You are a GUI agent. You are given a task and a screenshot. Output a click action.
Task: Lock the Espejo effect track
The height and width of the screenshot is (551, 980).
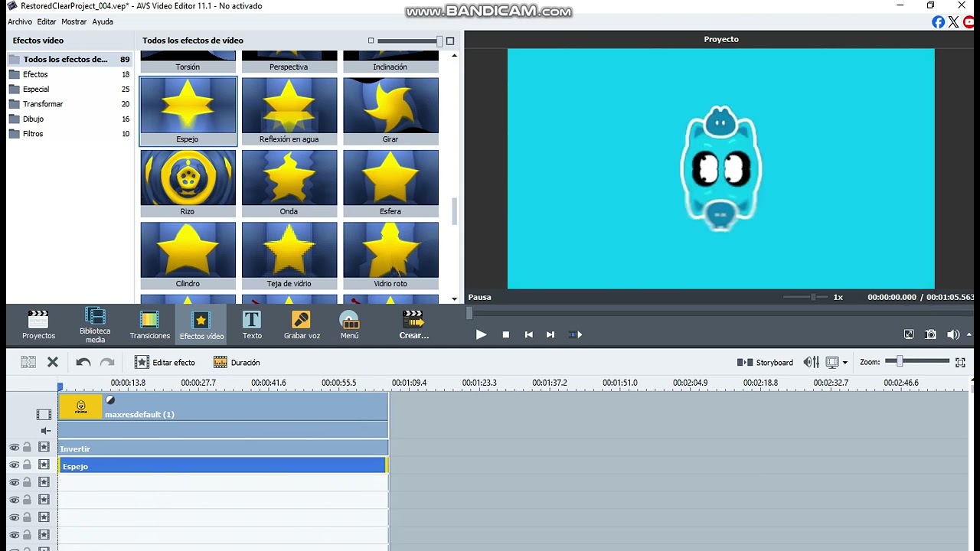point(27,465)
